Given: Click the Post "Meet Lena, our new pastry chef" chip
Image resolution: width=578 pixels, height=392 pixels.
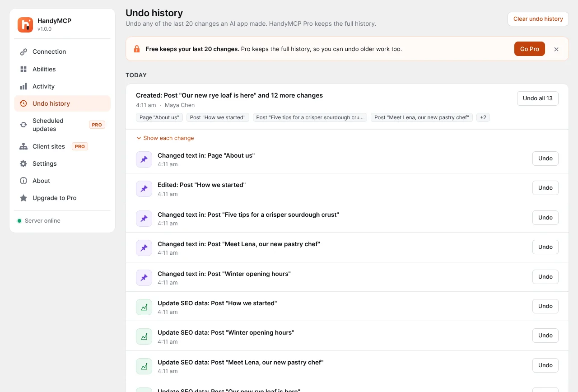Looking at the screenshot, I should (x=422, y=117).
